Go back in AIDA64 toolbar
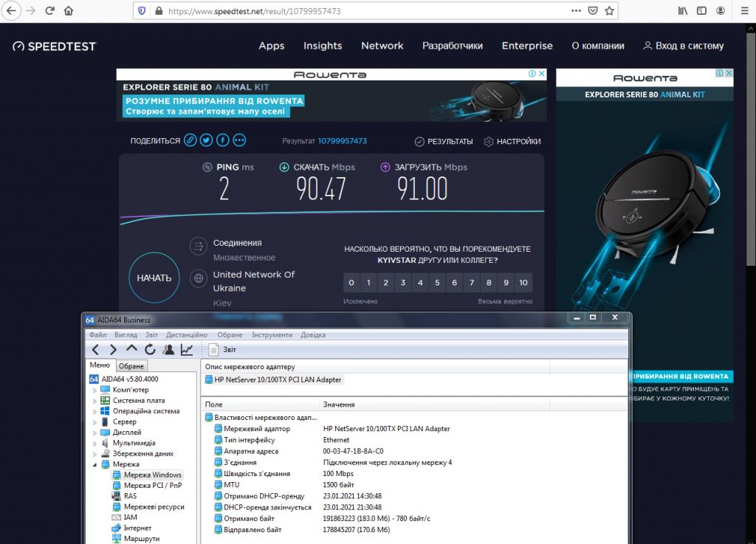Image resolution: width=756 pixels, height=544 pixels. (95, 350)
